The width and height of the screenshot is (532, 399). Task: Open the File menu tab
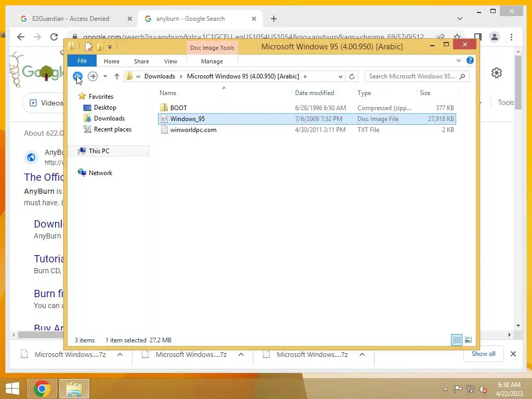coord(82,61)
